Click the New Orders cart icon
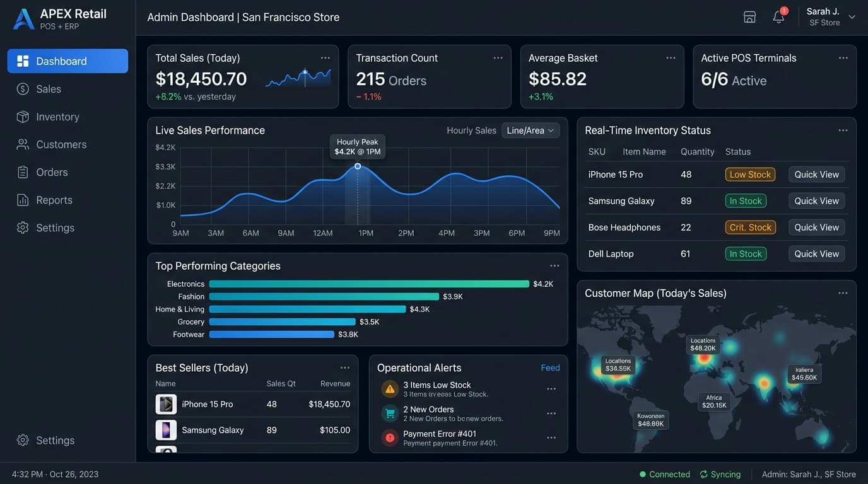 pyautogui.click(x=390, y=413)
